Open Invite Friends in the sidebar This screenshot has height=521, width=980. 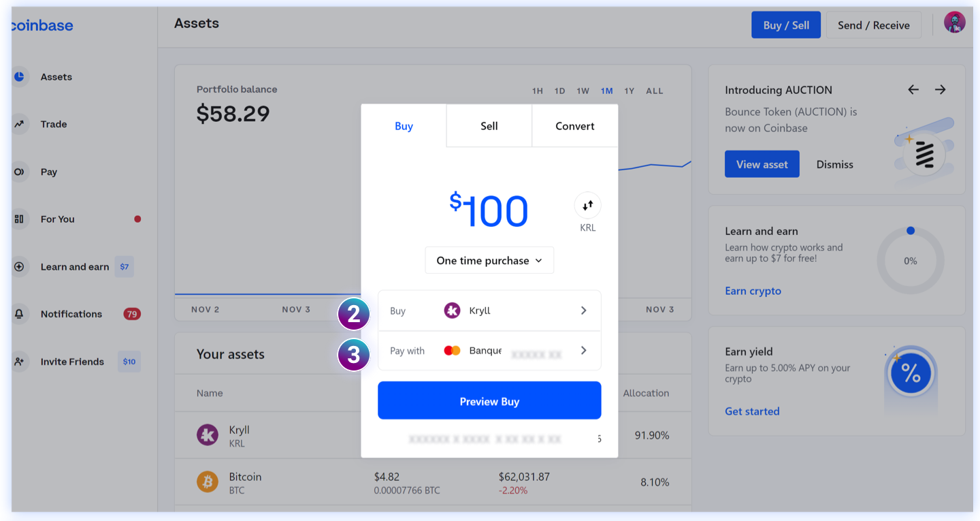pos(72,362)
